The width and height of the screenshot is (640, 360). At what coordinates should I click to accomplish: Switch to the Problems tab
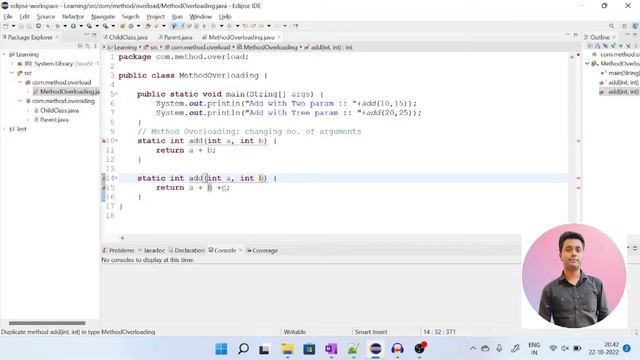(118, 250)
